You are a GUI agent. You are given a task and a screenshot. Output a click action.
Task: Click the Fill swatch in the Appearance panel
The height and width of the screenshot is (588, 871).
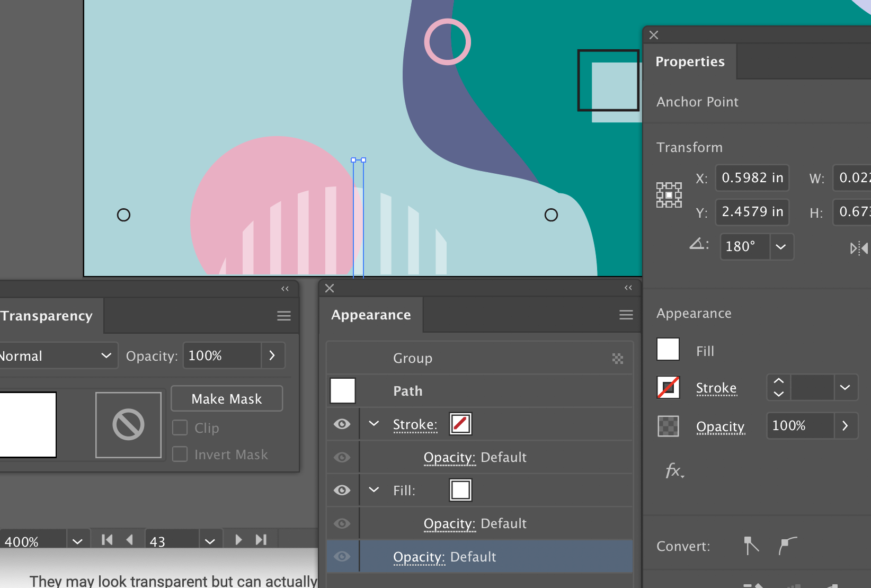[x=460, y=490]
